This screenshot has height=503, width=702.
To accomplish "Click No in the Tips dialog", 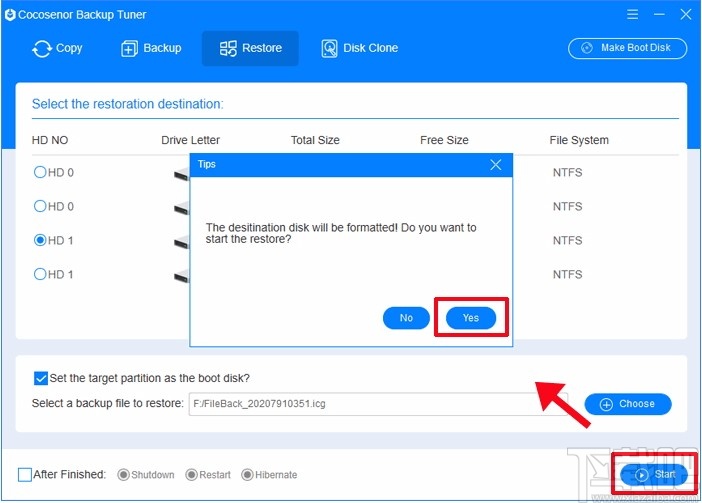I will [406, 318].
